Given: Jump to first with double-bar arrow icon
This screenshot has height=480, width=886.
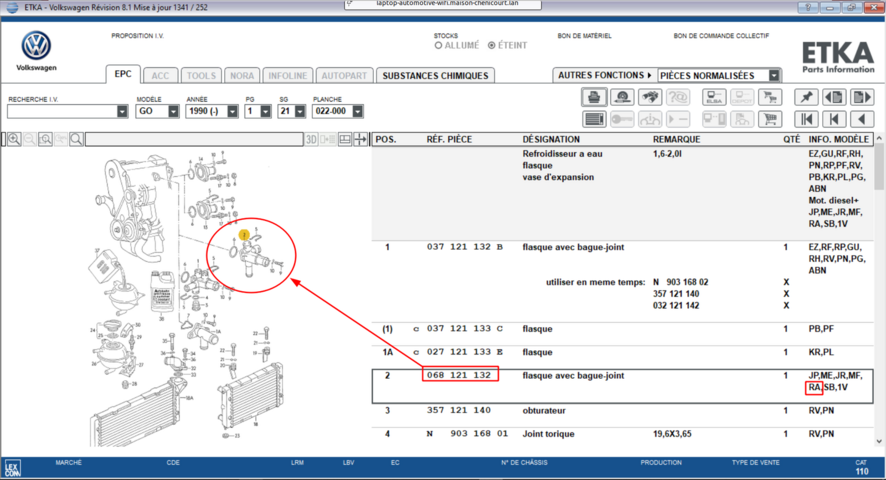Looking at the screenshot, I should coord(806,119).
